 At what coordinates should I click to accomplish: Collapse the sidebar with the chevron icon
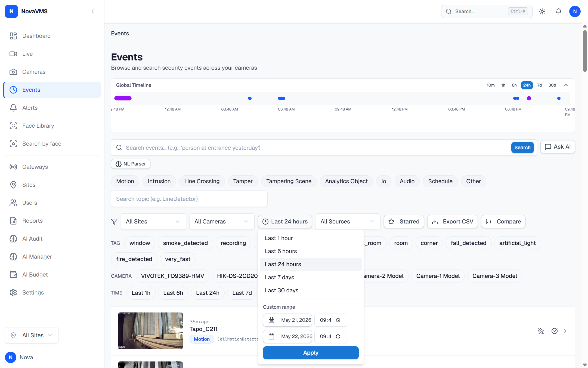(x=93, y=11)
